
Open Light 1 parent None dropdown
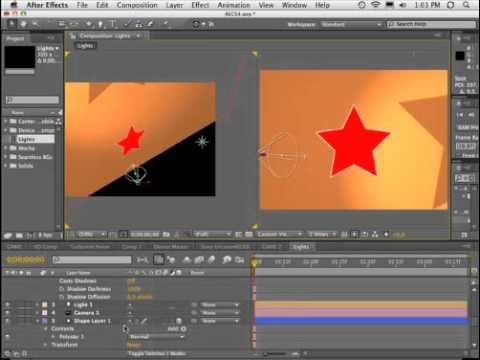220,305
